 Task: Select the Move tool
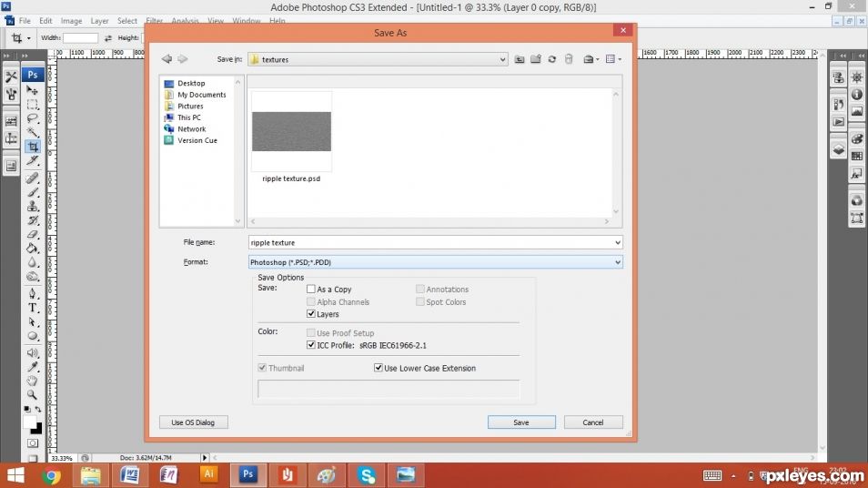click(33, 90)
